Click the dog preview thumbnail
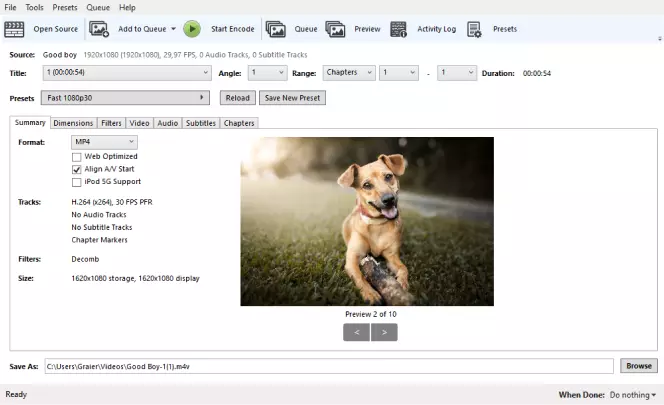Image resolution: width=664 pixels, height=405 pixels. click(367, 221)
